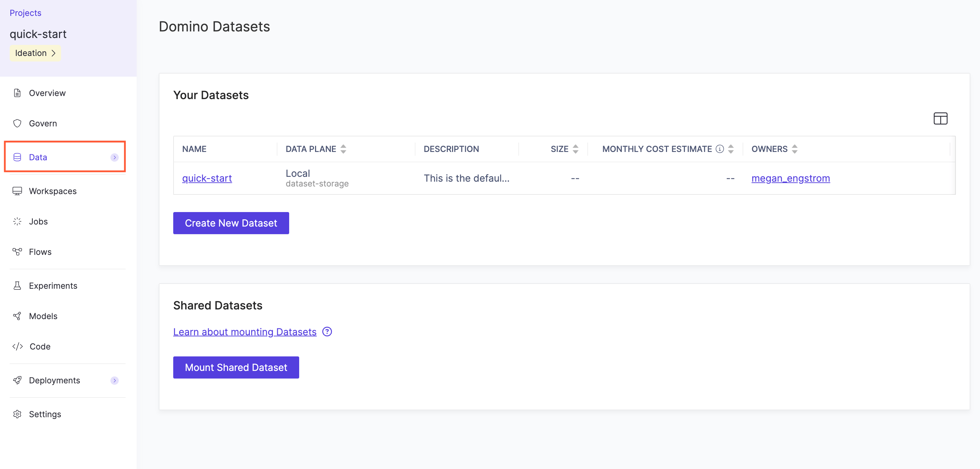
Task: Click the Data database icon
Action: click(17, 157)
